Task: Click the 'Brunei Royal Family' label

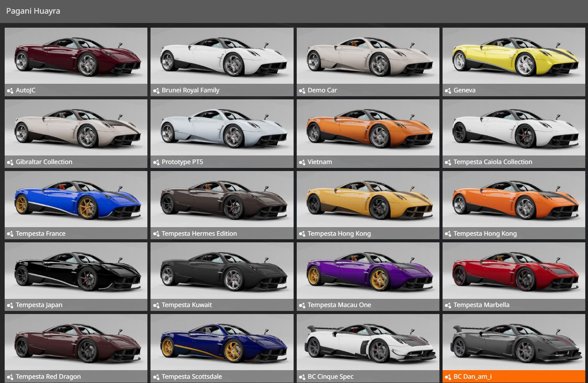Action: pos(191,90)
